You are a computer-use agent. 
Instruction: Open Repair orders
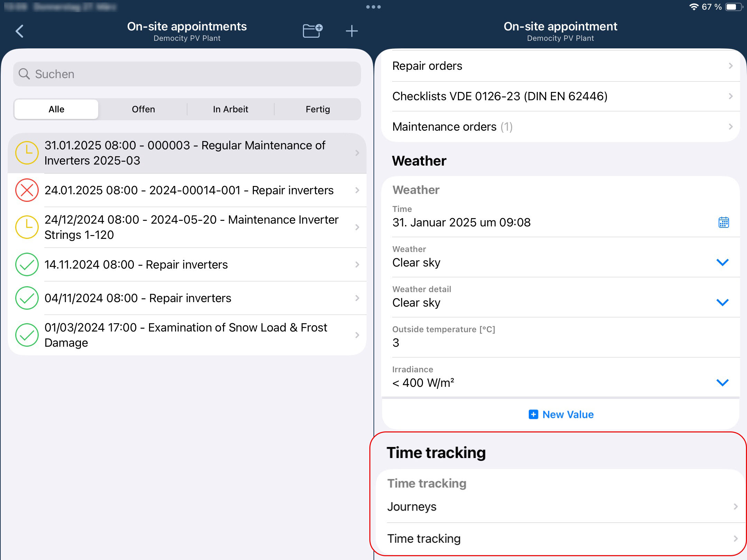coord(560,66)
